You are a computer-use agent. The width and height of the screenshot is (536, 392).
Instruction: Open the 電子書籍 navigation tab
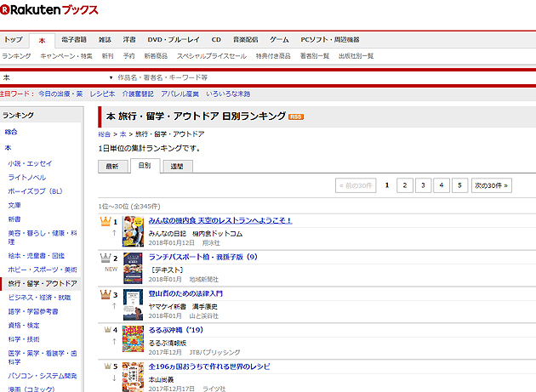pos(74,40)
